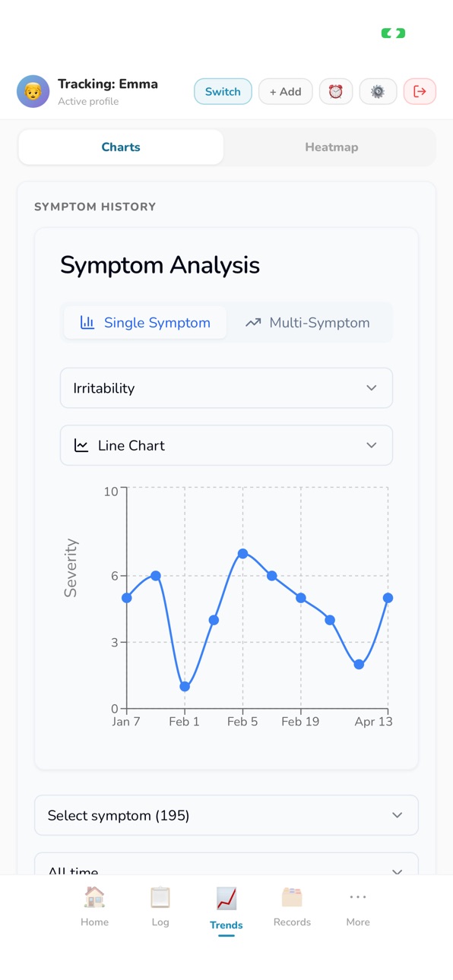Expand the Irritability symptom dropdown
The width and height of the screenshot is (453, 980).
click(226, 388)
